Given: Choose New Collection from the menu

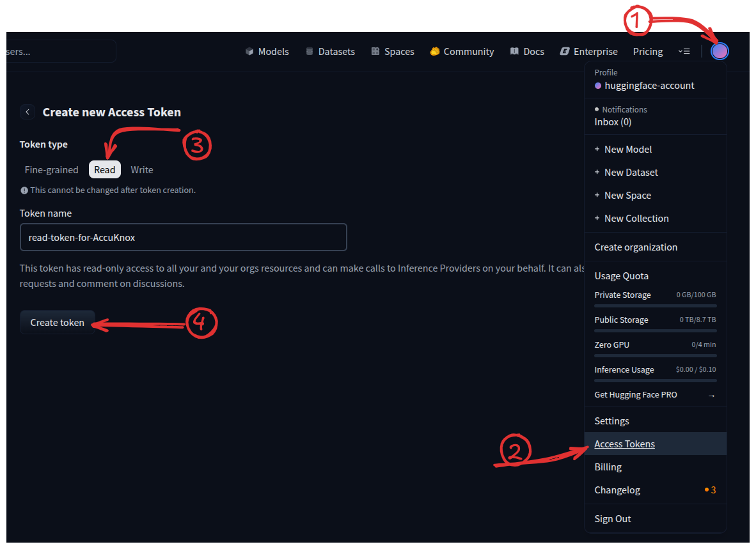Looking at the screenshot, I should point(655,219).
